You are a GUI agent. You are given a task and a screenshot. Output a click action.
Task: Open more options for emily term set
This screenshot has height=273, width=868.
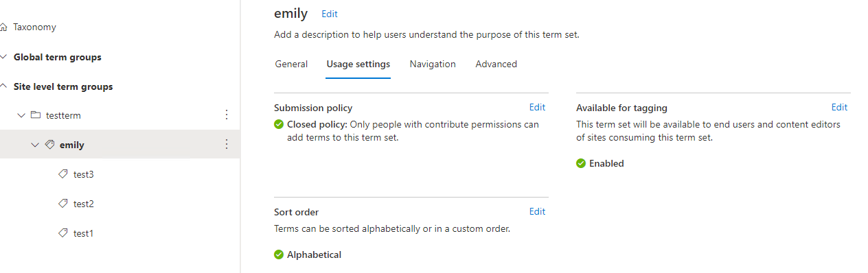(x=227, y=145)
